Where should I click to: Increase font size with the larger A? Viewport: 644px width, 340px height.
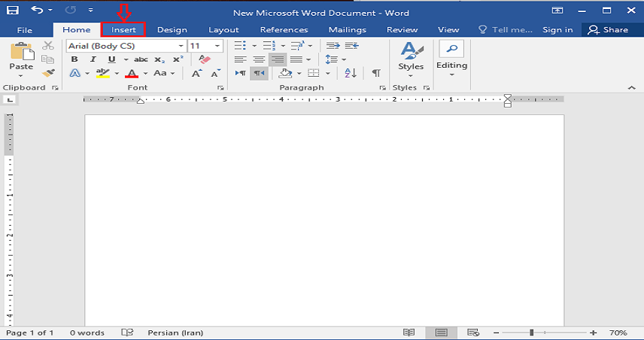196,73
